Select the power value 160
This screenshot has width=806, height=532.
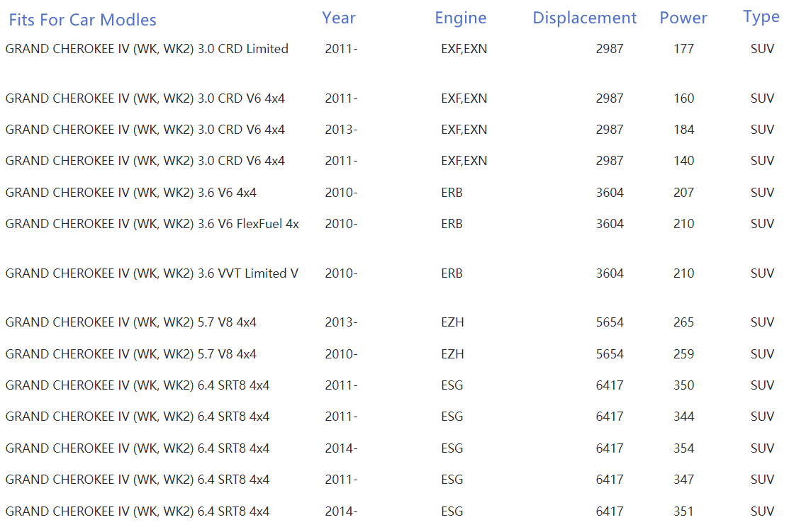pyautogui.click(x=683, y=98)
